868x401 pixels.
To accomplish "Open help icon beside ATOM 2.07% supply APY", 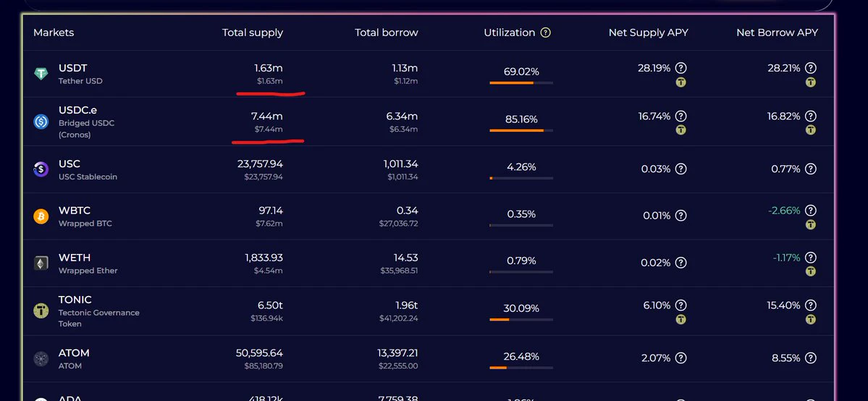I will 681,358.
